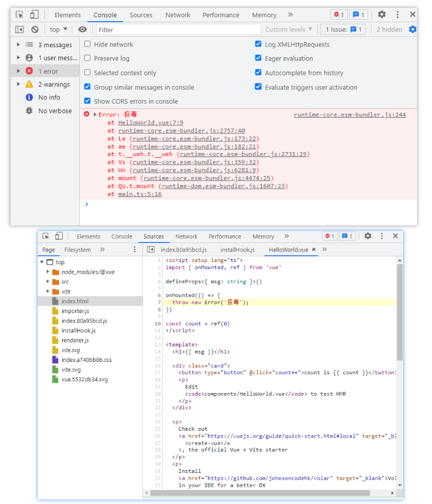Screen dimensions: 432x504
Task: Click the blue message count badge in Console window
Action: pos(358,15)
